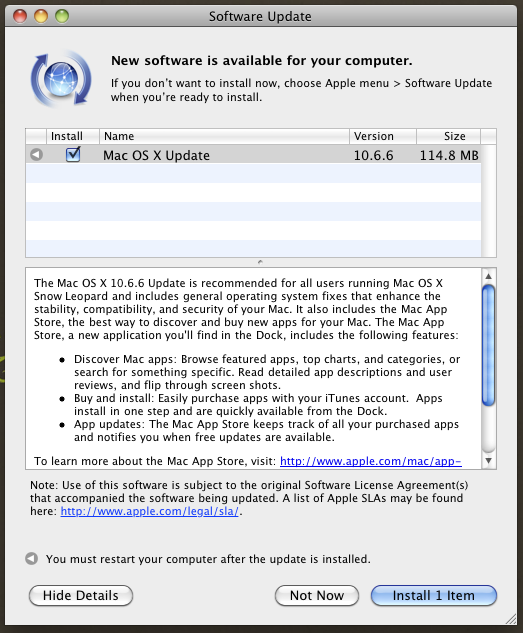Sort updates by the Name column header

pyautogui.click(x=224, y=136)
